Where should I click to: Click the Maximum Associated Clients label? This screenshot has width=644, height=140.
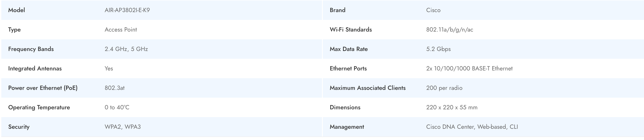pos(367,88)
